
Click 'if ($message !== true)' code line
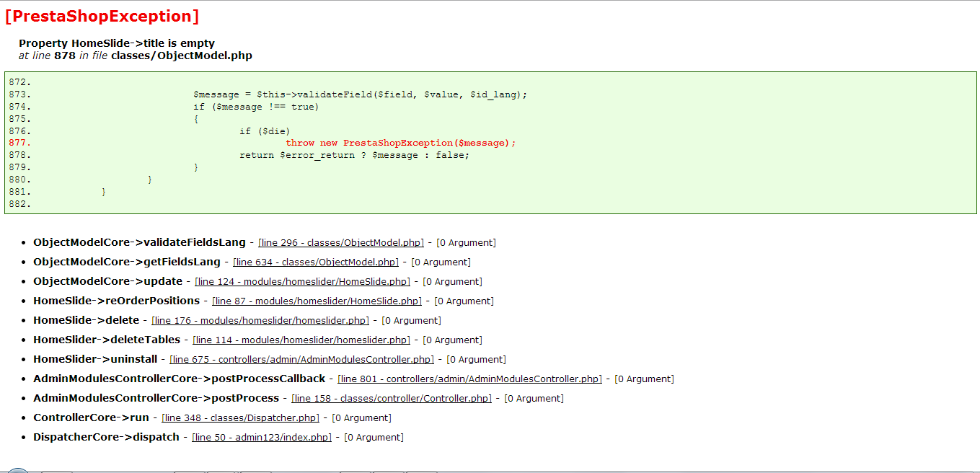coord(256,107)
